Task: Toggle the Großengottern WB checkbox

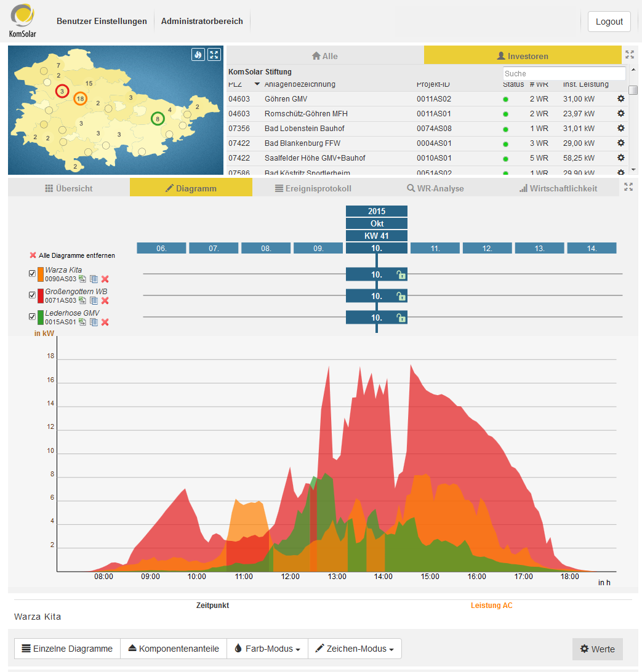Action: point(33,295)
